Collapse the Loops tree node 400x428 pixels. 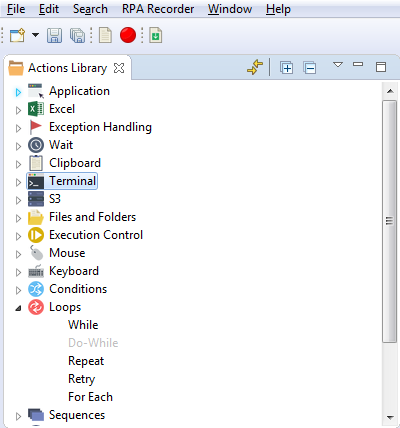point(18,308)
